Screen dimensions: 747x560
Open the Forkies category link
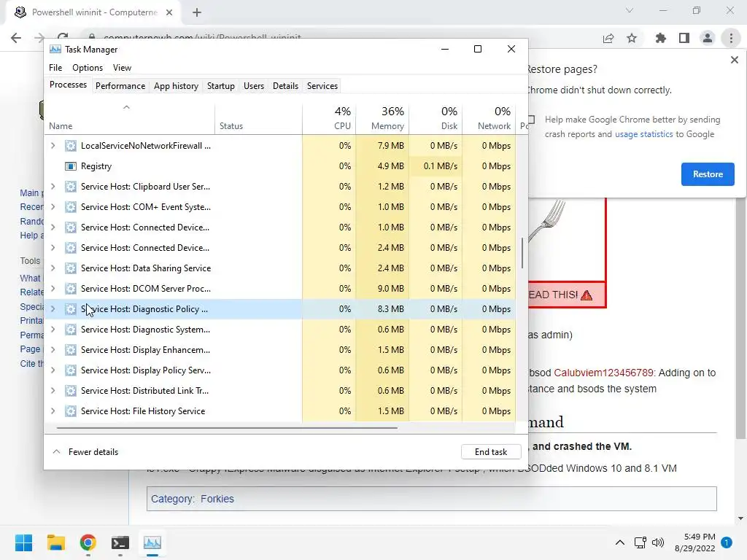coord(217,499)
